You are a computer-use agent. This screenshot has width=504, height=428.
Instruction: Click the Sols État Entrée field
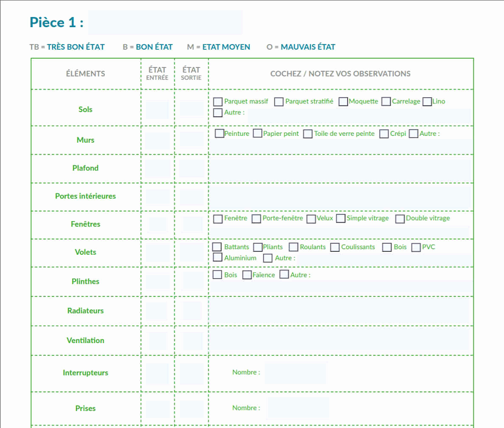[157, 110]
